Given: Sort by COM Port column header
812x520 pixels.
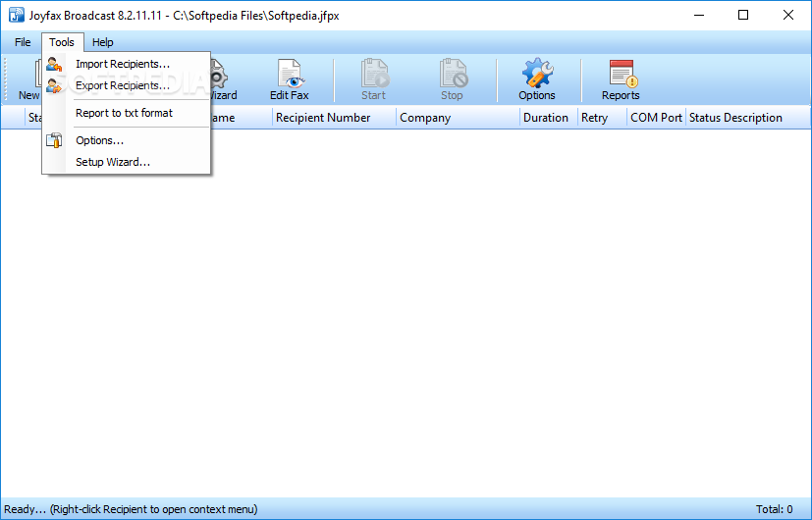Looking at the screenshot, I should (x=656, y=118).
